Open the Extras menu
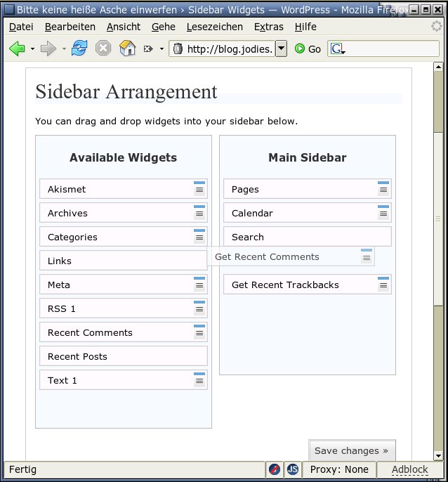This screenshot has width=448, height=482. [269, 27]
